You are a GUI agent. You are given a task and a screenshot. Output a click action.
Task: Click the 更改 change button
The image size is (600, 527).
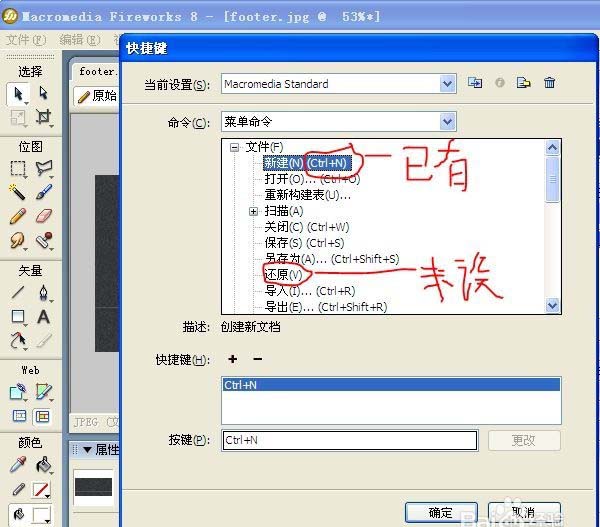[524, 441]
